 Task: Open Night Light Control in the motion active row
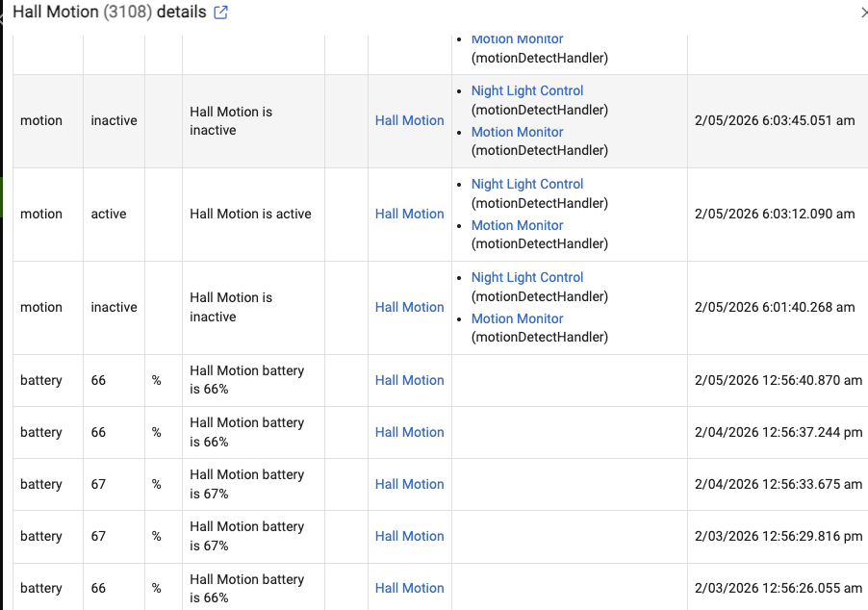pos(526,184)
